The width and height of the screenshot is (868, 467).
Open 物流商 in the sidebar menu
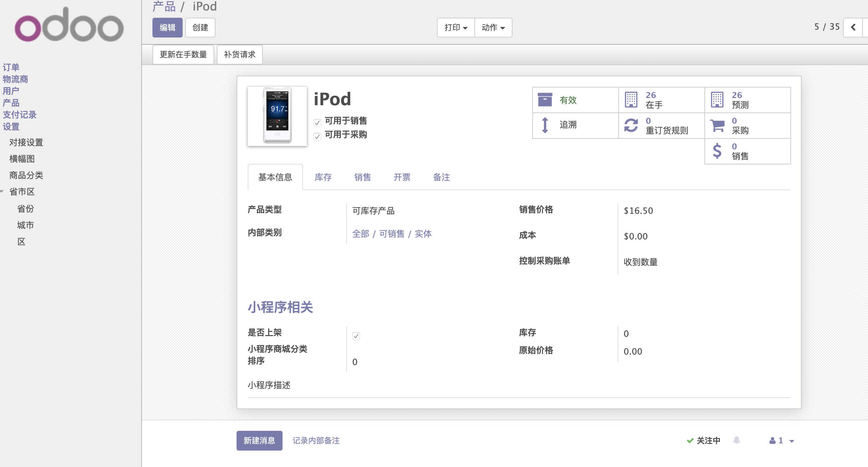[x=15, y=79]
